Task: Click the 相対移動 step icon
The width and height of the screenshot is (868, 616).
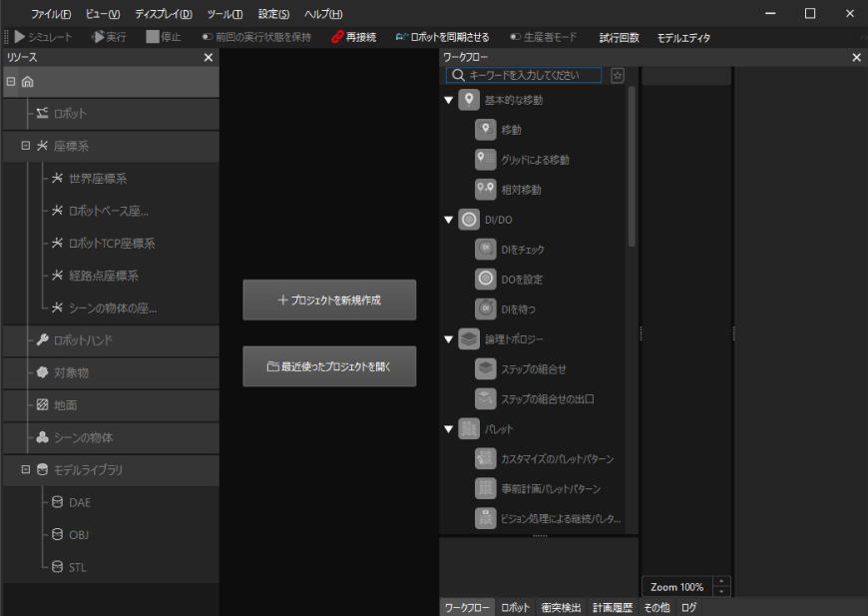Action: tap(486, 190)
